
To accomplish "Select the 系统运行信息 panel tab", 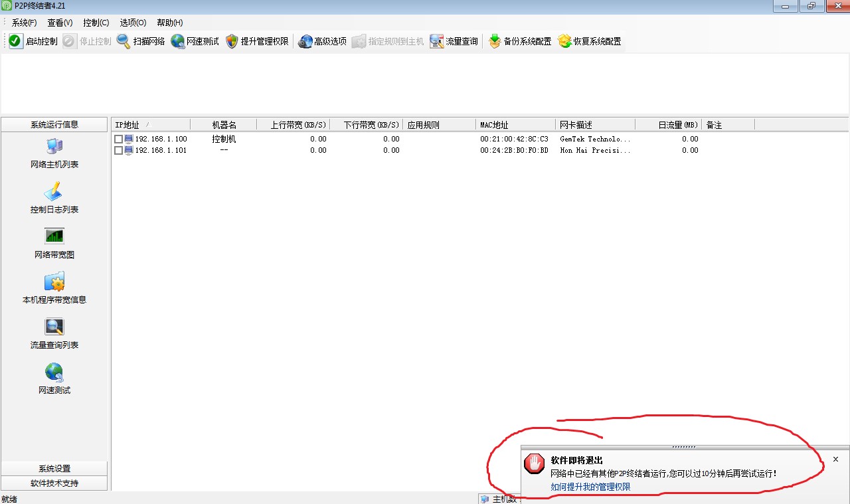I will tap(54, 124).
